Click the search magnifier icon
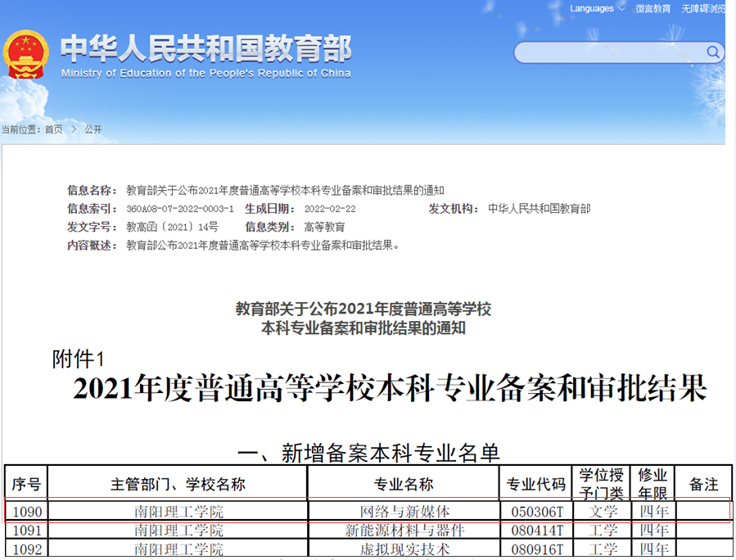736x560 pixels. (x=714, y=52)
